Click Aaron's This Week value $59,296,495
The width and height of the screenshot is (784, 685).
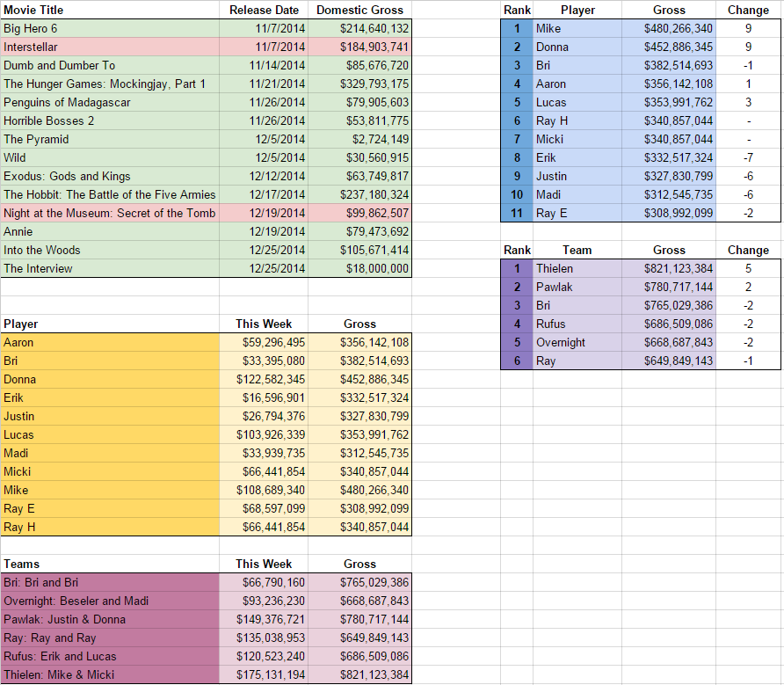pyautogui.click(x=264, y=343)
